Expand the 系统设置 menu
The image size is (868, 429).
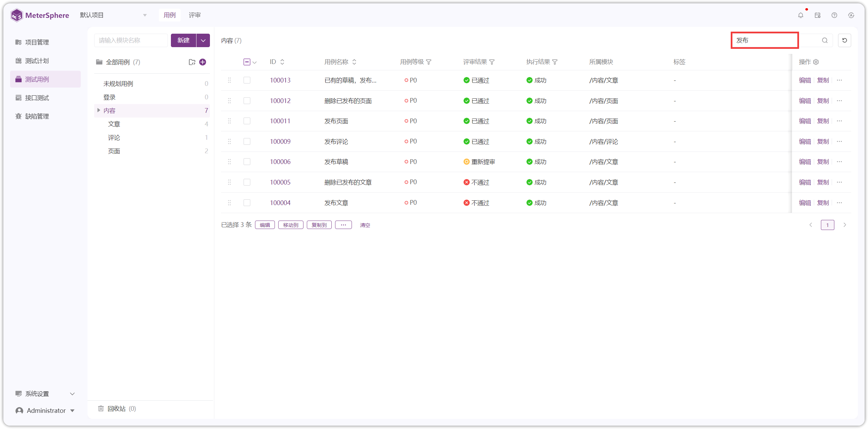[45, 394]
